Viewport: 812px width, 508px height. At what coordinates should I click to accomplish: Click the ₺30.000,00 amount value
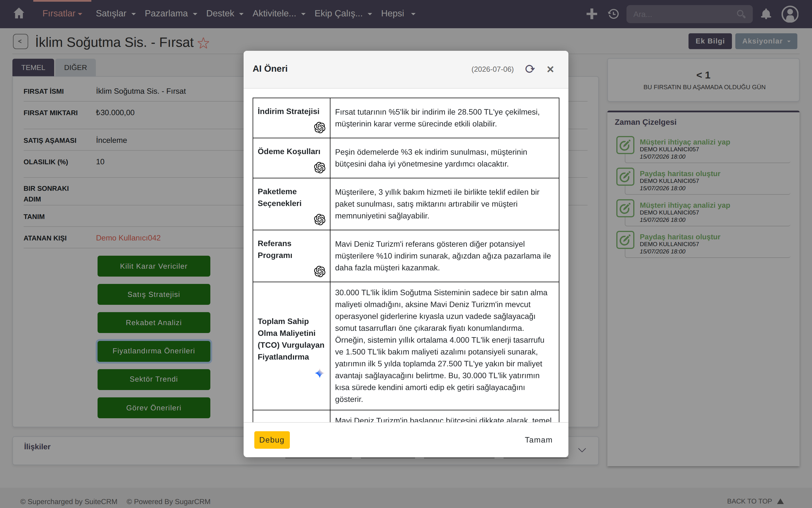pos(115,113)
